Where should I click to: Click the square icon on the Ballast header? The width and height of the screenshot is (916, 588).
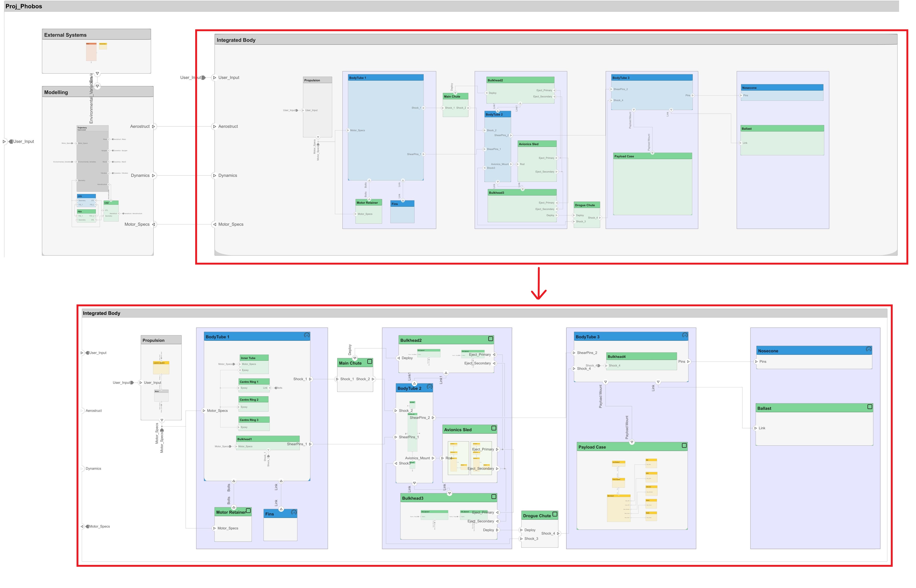(870, 407)
